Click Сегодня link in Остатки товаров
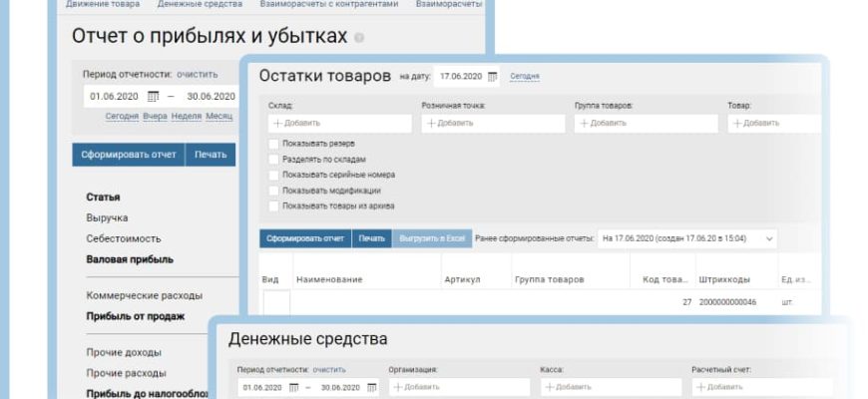This screenshot has width=868, height=399. 524,77
